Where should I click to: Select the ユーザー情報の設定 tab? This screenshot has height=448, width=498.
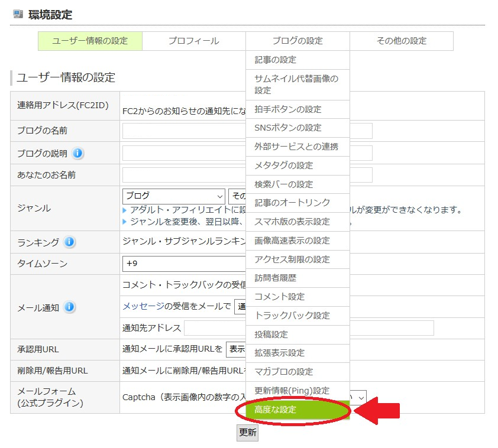pyautogui.click(x=90, y=41)
